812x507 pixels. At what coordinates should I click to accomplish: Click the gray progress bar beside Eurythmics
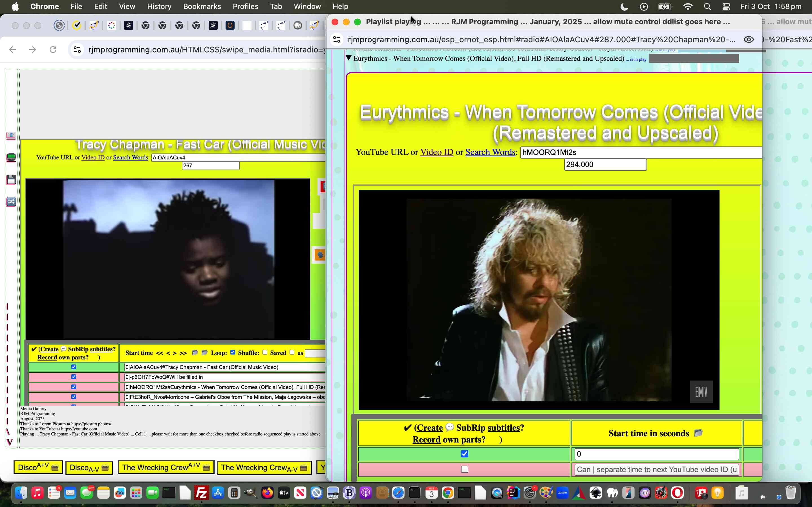(x=694, y=59)
